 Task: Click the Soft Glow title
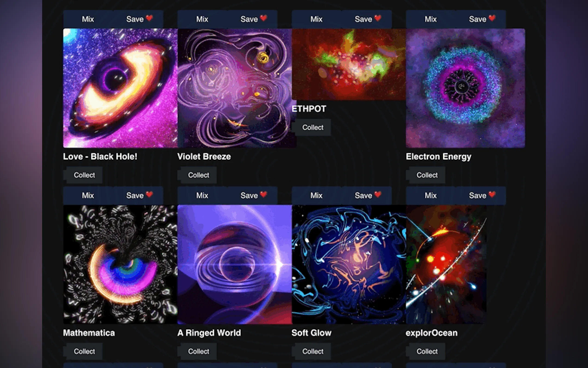(311, 333)
